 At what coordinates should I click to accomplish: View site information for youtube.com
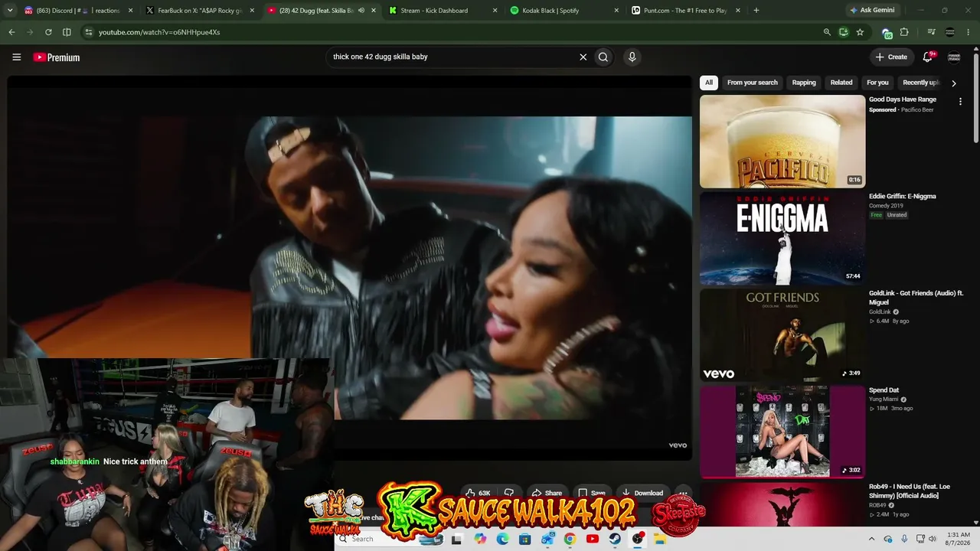[x=89, y=32]
